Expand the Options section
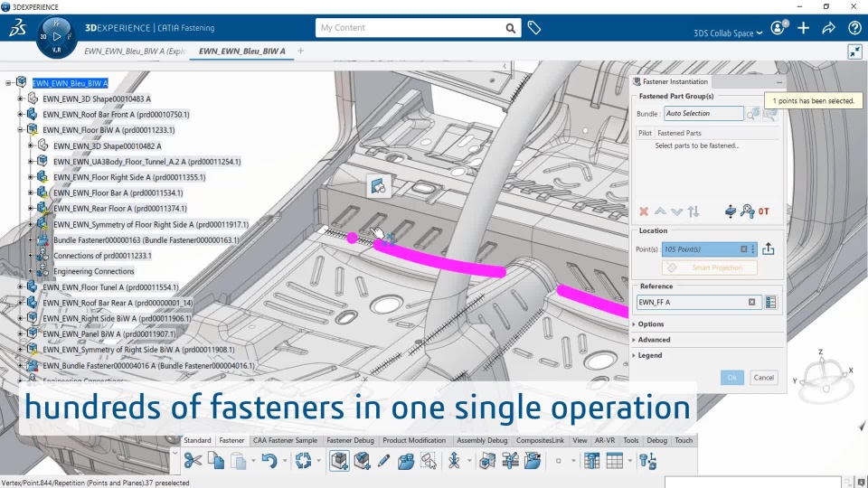The image size is (868, 488). click(x=651, y=324)
